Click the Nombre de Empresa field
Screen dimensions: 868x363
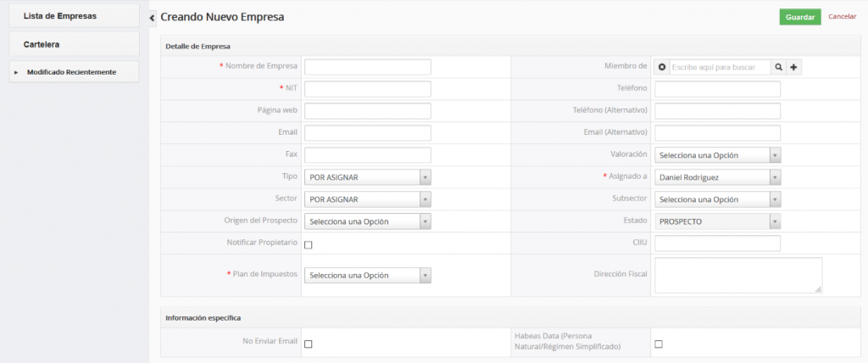(x=367, y=67)
